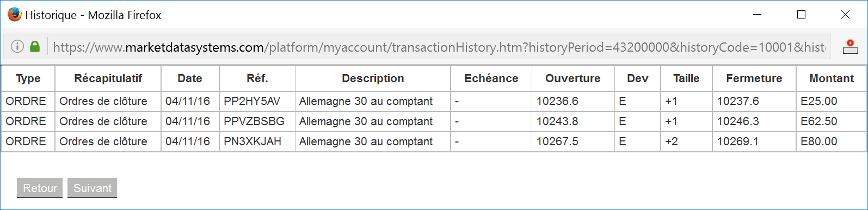The image size is (868, 210).
Task: Close the Historique Firefox window
Action: click(x=845, y=15)
